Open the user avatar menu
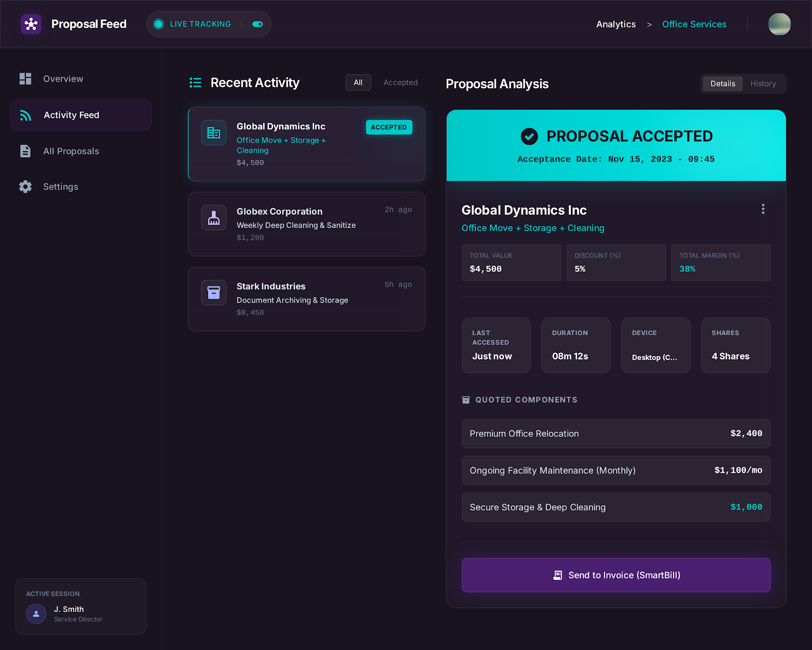Viewport: 812px width, 650px height. pyautogui.click(x=779, y=24)
